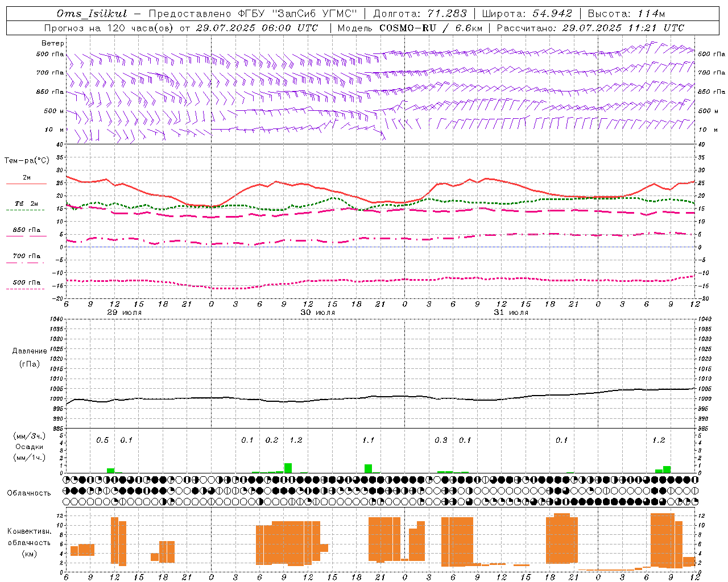Click the 30 июля date label
Screen dimensions: 728x582
point(318,313)
